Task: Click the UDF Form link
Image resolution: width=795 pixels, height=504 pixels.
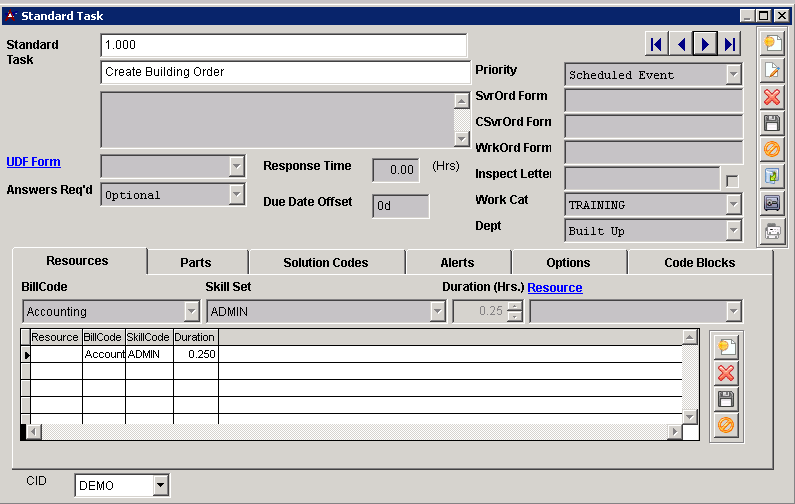Action: click(x=33, y=162)
